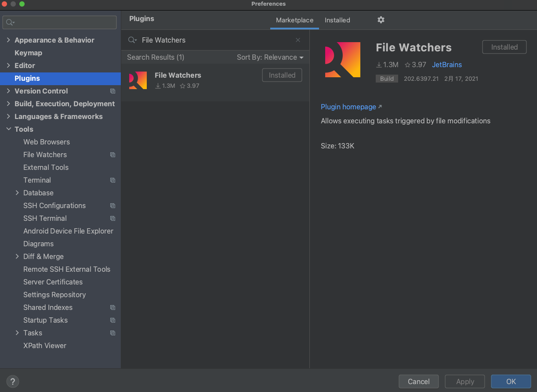Open the plugins gear settings menu
The height and width of the screenshot is (392, 537).
tap(381, 20)
